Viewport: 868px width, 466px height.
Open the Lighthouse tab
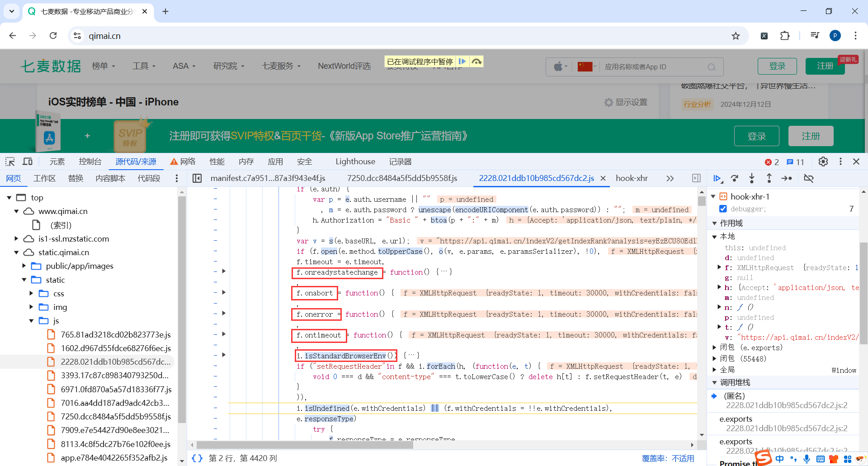(x=355, y=162)
